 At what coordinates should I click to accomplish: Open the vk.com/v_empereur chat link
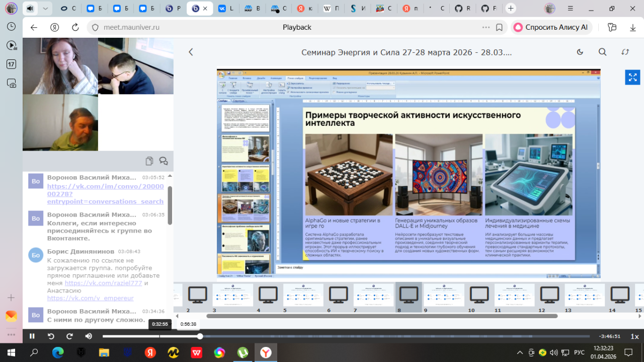point(91,298)
